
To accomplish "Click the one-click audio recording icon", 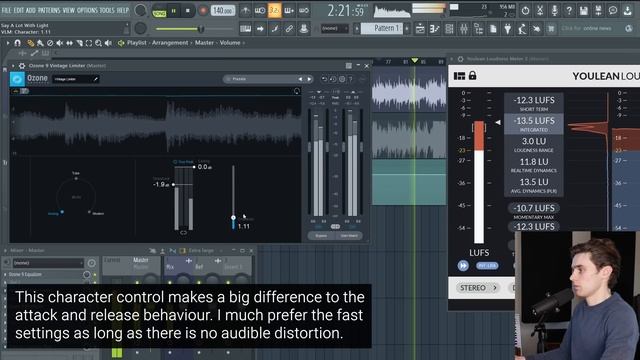I will point(536,29).
